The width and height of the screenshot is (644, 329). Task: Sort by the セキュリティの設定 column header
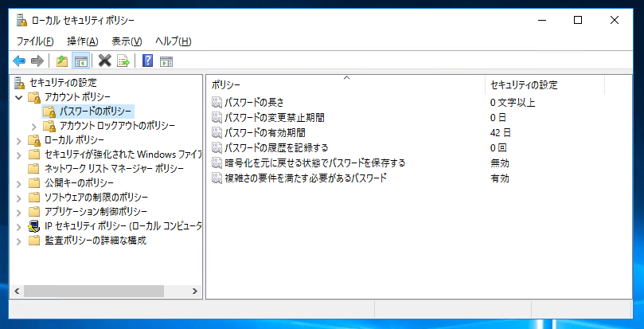tap(544, 85)
